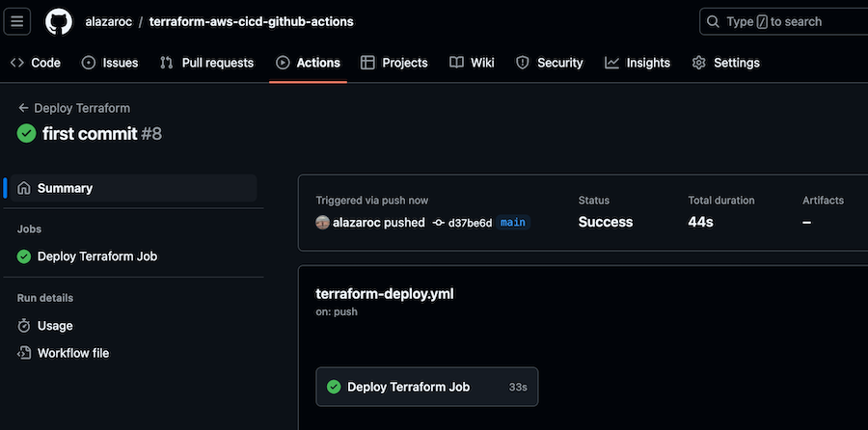Click the Security shield icon
Viewport: 868px width, 430px height.
tap(522, 63)
